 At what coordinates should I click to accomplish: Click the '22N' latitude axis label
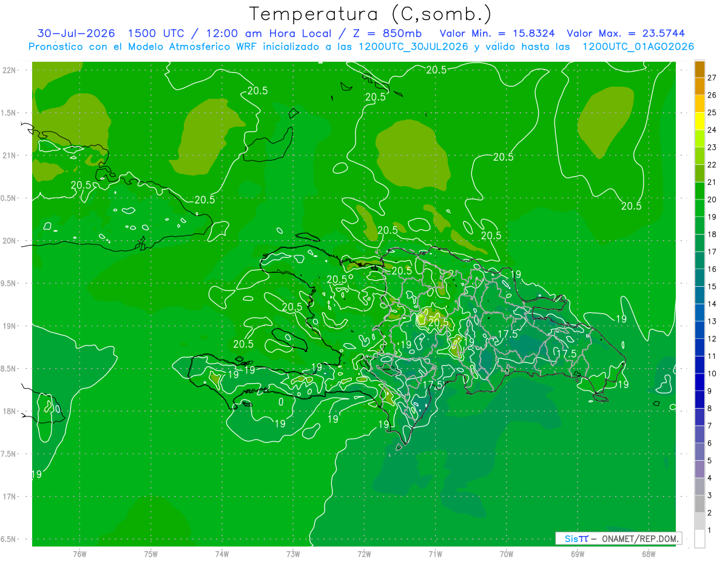[x=10, y=70]
